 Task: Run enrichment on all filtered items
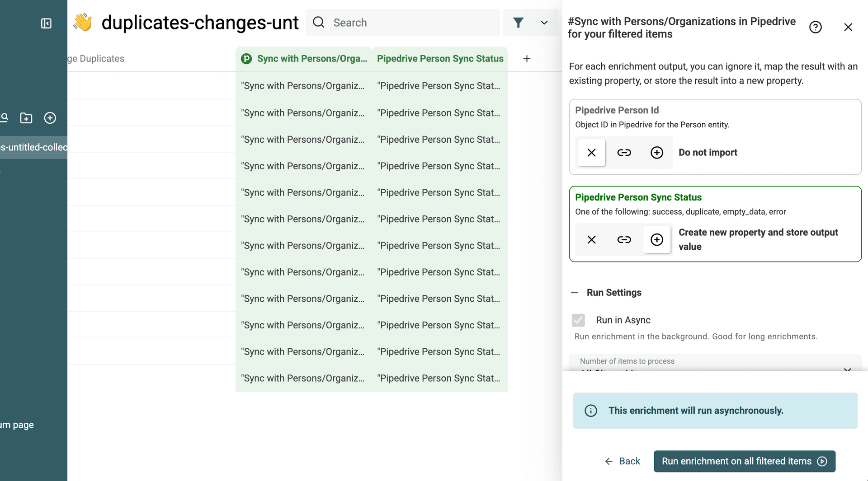pos(744,461)
